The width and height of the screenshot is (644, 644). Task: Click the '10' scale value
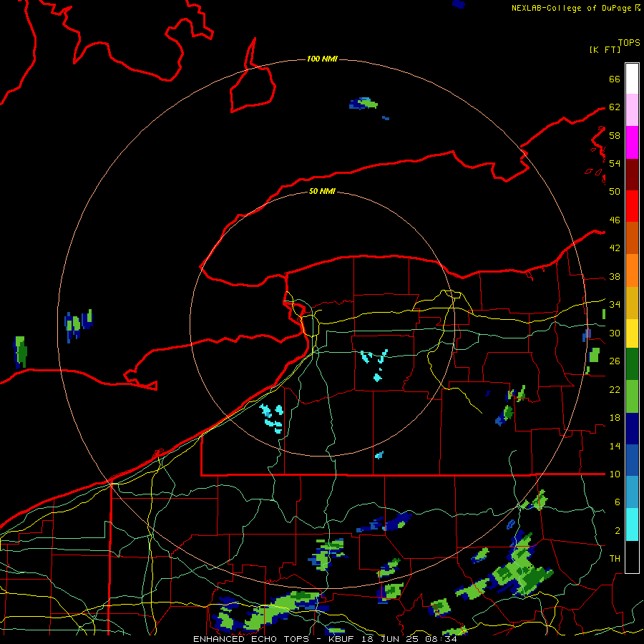click(615, 474)
